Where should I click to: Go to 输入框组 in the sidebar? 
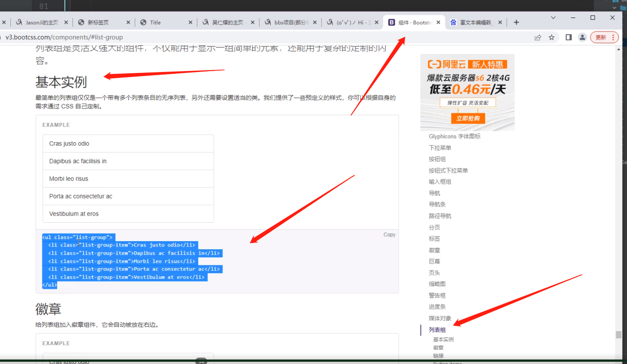pyautogui.click(x=440, y=182)
